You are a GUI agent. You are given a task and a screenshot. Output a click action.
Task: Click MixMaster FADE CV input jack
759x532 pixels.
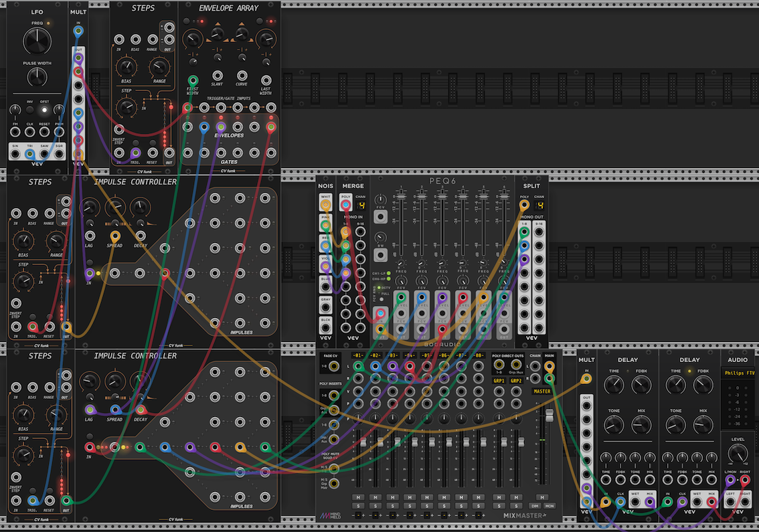click(333, 367)
